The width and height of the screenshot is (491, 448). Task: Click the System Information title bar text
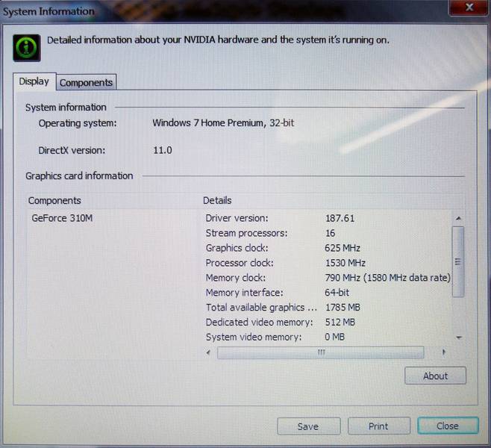pyautogui.click(x=49, y=12)
